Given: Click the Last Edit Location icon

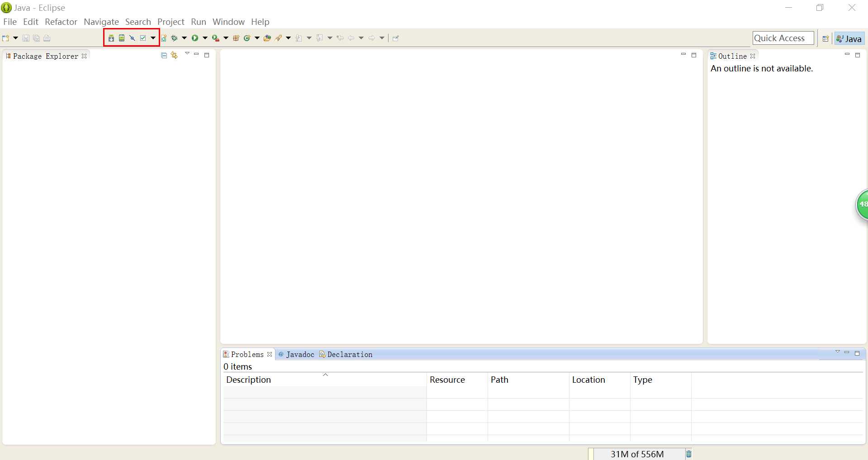Looking at the screenshot, I should 340,38.
